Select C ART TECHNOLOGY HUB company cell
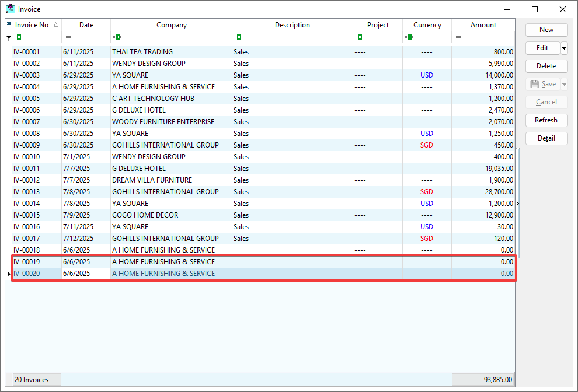The width and height of the screenshot is (578, 392). click(153, 99)
